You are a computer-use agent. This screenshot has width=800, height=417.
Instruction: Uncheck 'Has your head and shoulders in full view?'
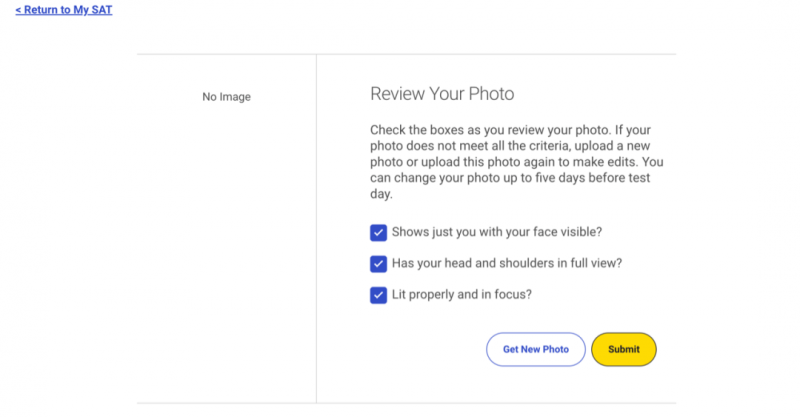click(378, 264)
